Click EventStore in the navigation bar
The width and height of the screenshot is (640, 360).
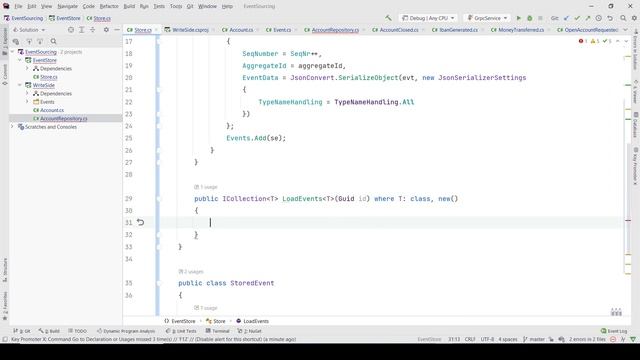click(64, 18)
